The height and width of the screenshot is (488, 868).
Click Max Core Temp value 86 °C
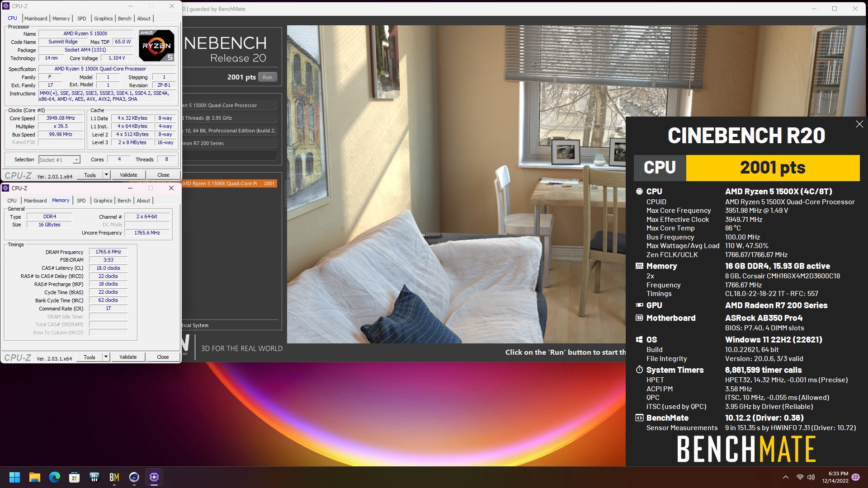click(x=733, y=228)
